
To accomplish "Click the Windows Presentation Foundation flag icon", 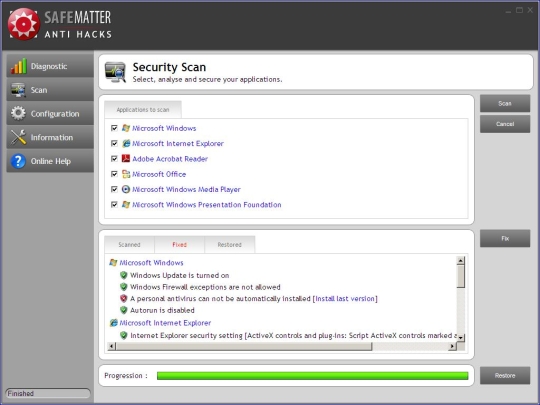I will 126,205.
